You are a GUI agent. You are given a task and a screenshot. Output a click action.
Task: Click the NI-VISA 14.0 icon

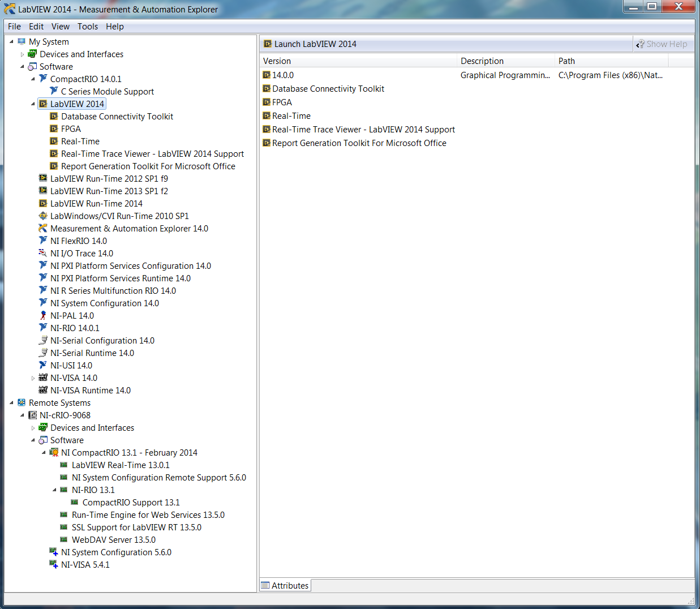pyautogui.click(x=43, y=378)
